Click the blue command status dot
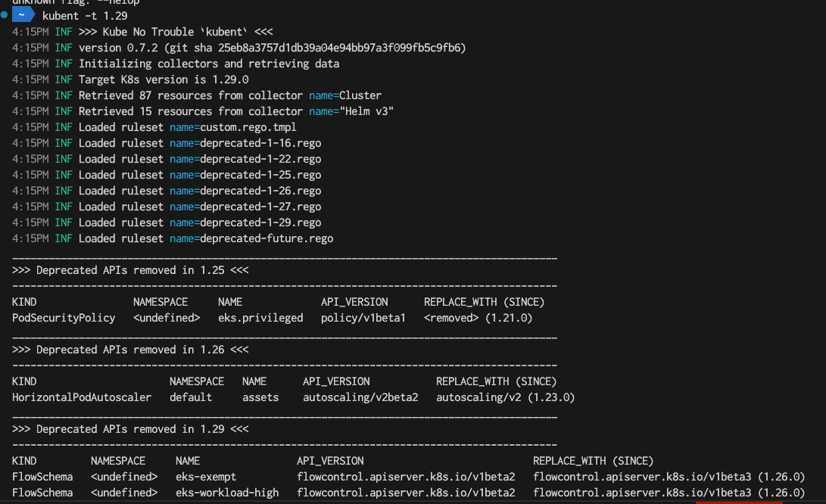Viewport: 826px width, 504px height. click(5, 16)
